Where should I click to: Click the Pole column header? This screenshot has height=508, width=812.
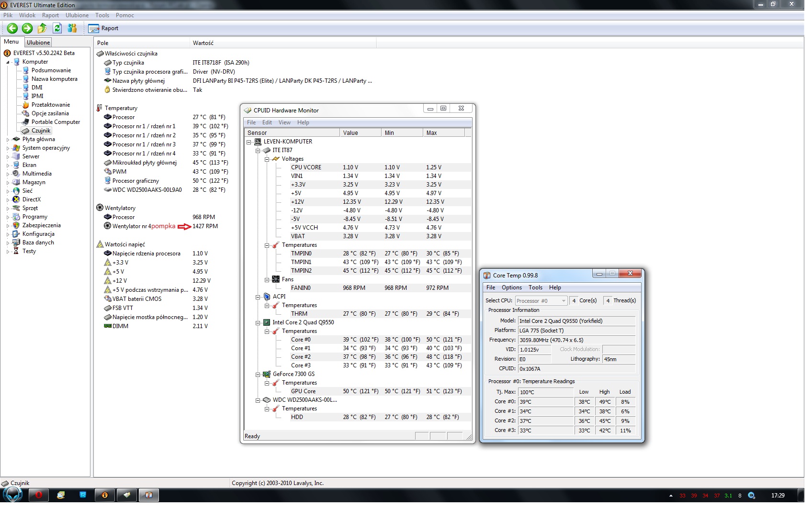pos(142,43)
